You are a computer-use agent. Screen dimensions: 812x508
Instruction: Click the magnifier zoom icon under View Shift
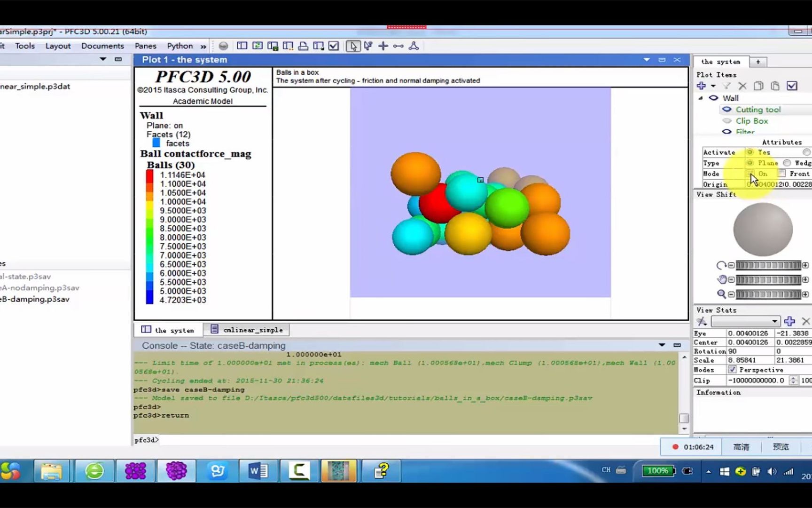pyautogui.click(x=721, y=294)
